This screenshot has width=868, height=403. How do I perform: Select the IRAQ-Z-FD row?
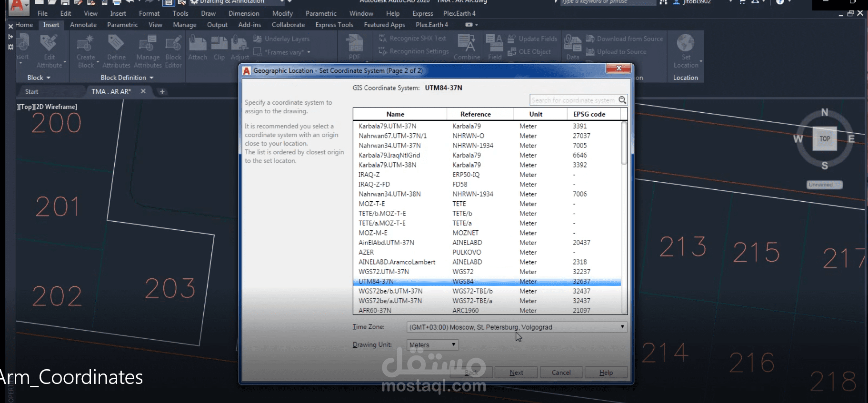click(487, 184)
